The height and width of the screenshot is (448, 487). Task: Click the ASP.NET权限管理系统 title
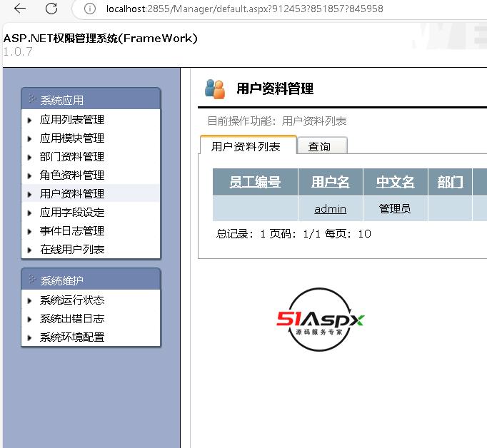(x=100, y=38)
